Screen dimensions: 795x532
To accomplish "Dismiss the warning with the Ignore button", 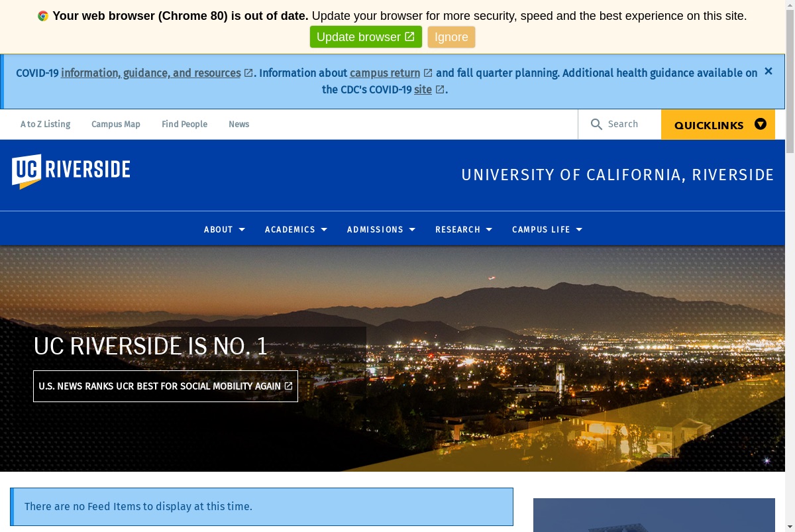I will [451, 37].
